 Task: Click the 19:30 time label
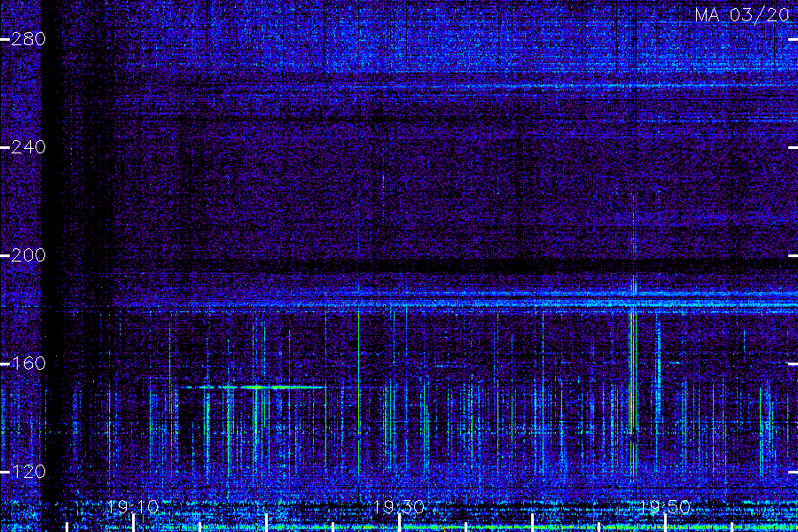point(399,507)
